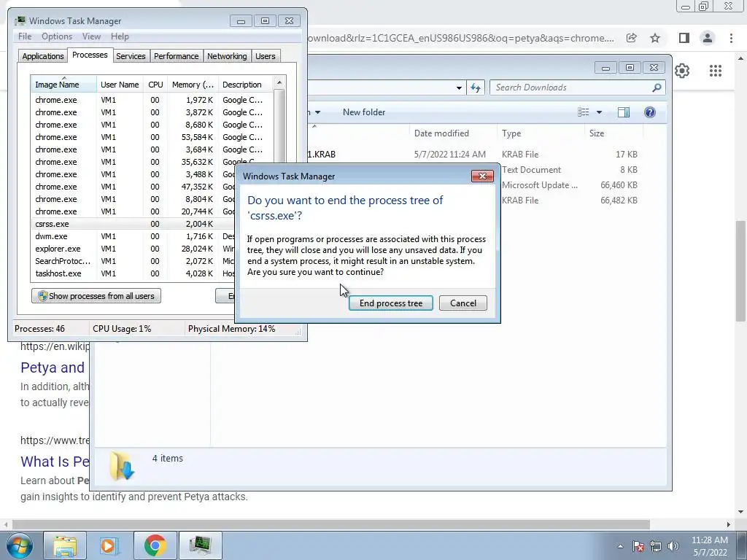Viewport: 747px width, 560px height.
Task: Click the search magnifier icon in Explorer
Action: [657, 87]
